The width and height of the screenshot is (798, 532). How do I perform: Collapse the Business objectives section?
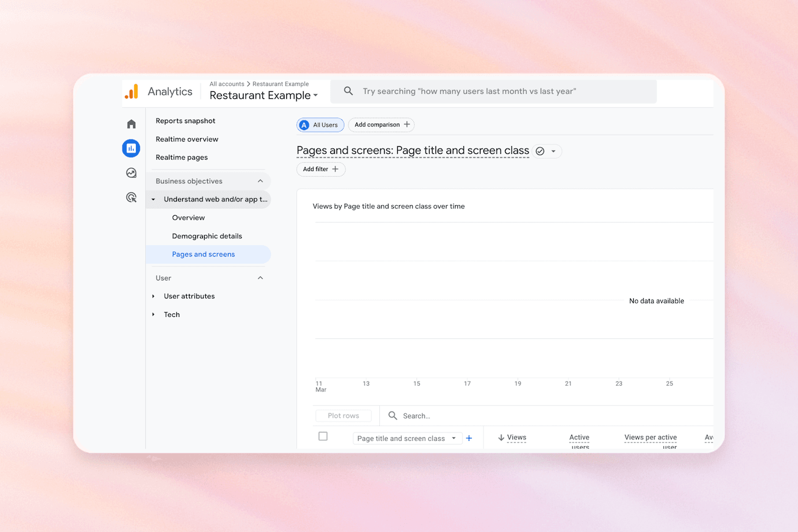point(260,181)
